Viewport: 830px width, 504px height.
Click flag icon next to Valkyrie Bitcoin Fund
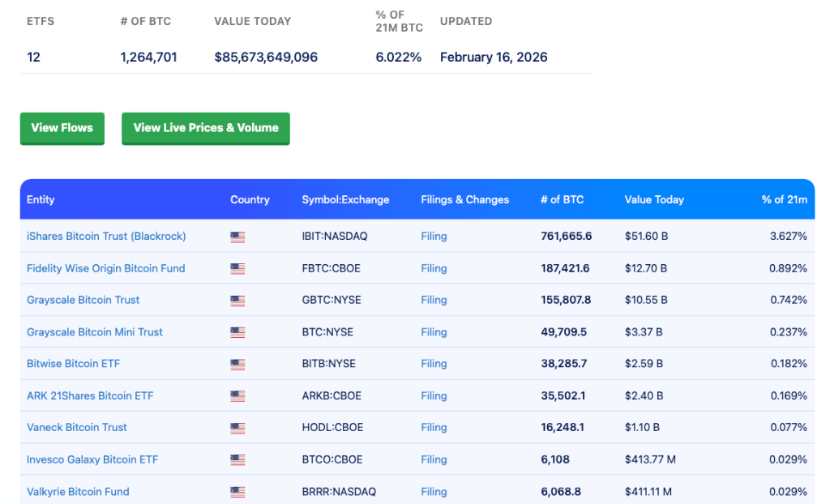pyautogui.click(x=237, y=492)
